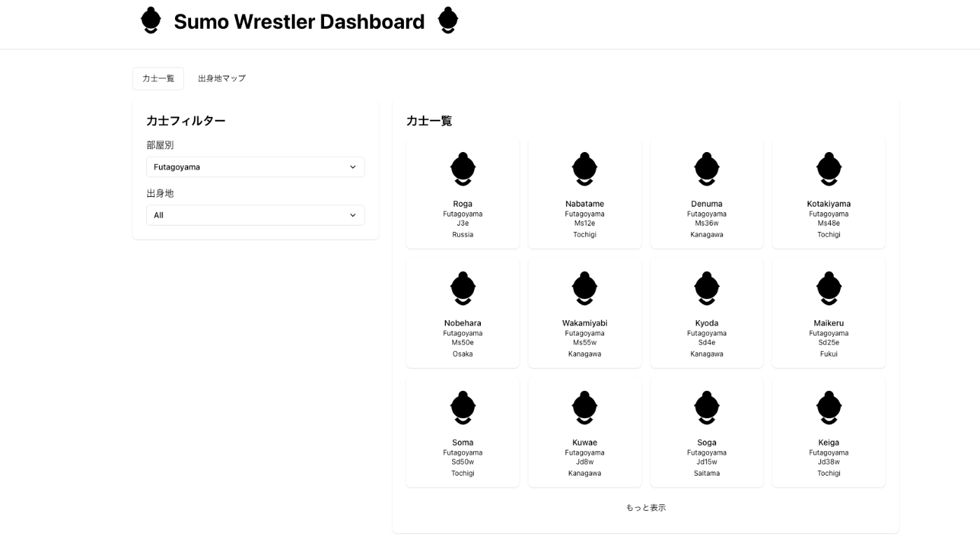Click the Kuwae wrestler avatar icon
Image resolution: width=980 pixels, height=552 pixels.
pos(584,408)
